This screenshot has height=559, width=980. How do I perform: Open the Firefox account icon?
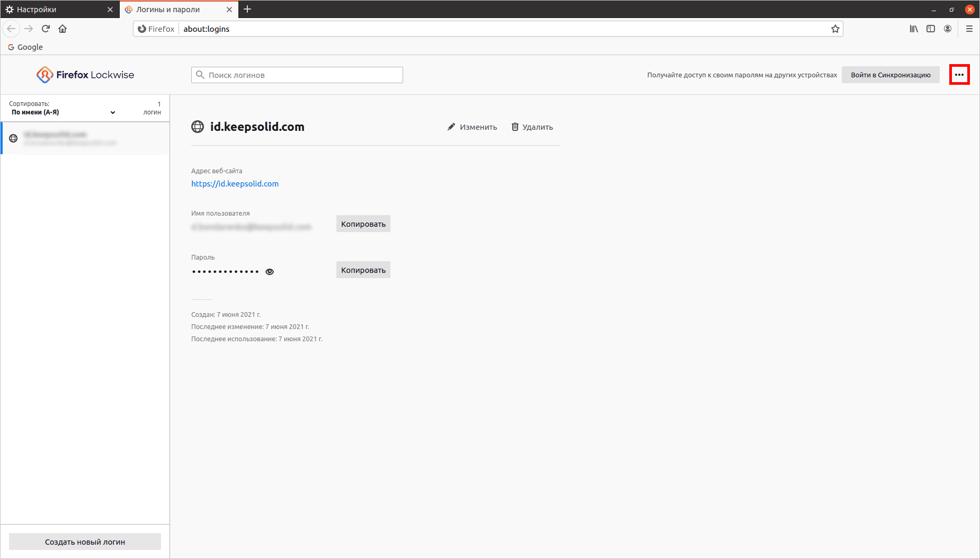[948, 29]
